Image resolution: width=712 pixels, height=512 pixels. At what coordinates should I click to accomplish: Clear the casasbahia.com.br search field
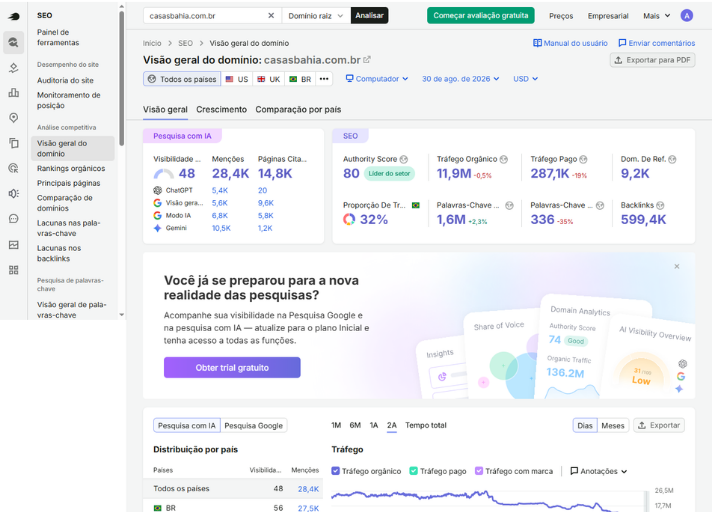point(271,15)
